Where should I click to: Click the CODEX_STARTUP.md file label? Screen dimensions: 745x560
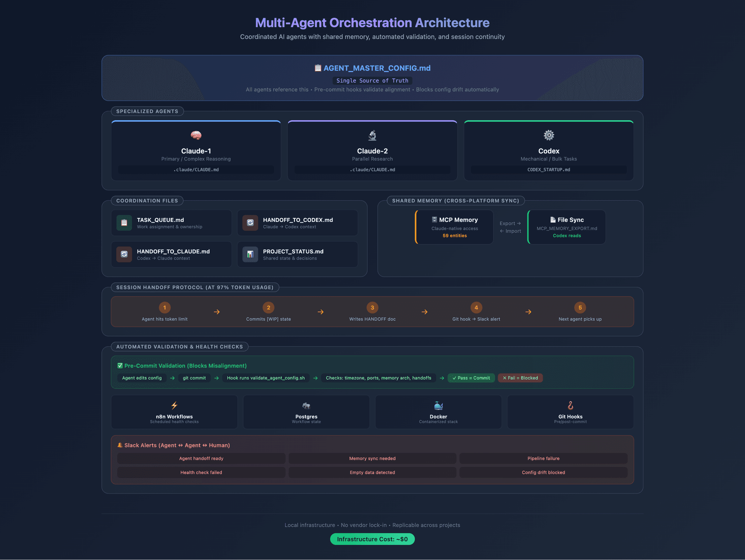(x=549, y=170)
